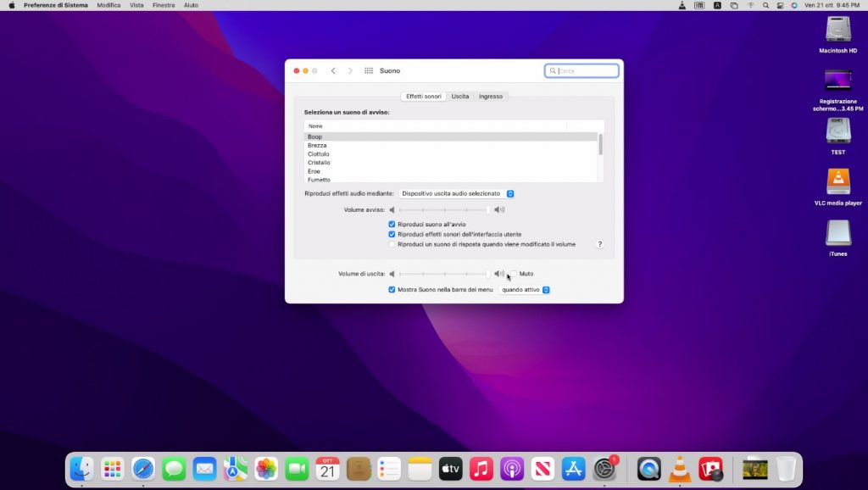The image size is (868, 490).
Task: Enable the Muto checkbox
Action: [x=513, y=274]
